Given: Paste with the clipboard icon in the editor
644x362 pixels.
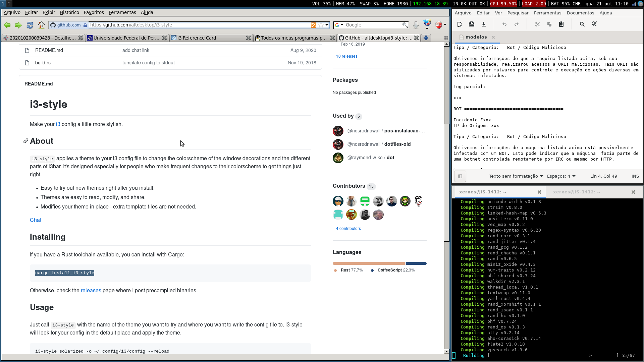Looking at the screenshot, I should coord(561,24).
